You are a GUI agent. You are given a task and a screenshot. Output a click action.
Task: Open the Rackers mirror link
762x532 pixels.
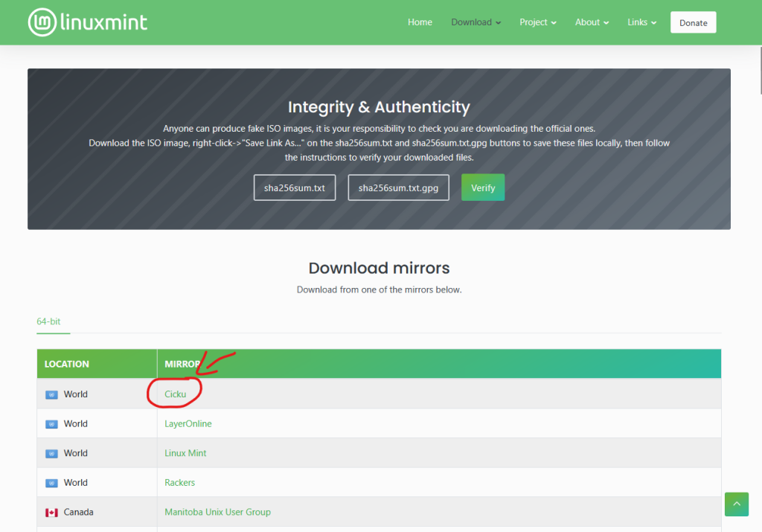pyautogui.click(x=179, y=482)
